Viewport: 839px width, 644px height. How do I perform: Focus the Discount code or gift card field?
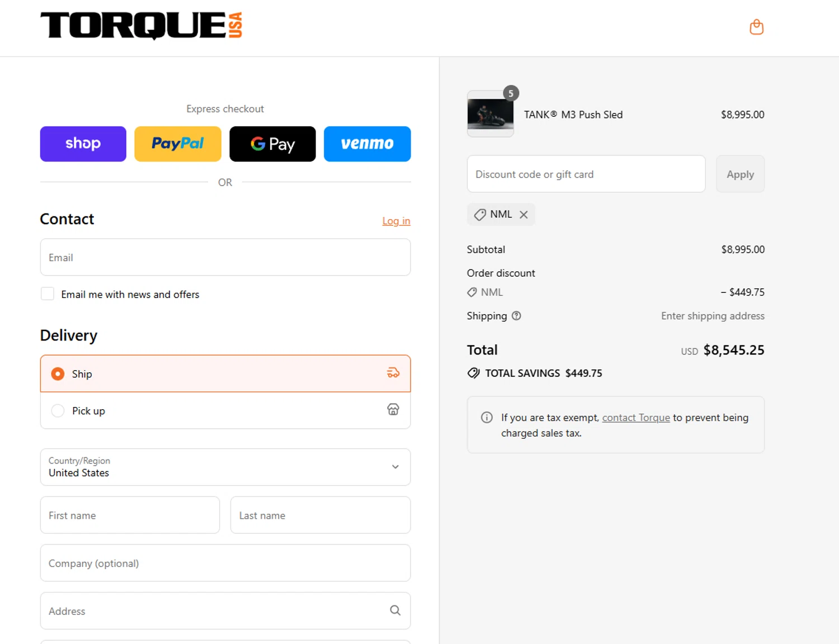pos(586,174)
